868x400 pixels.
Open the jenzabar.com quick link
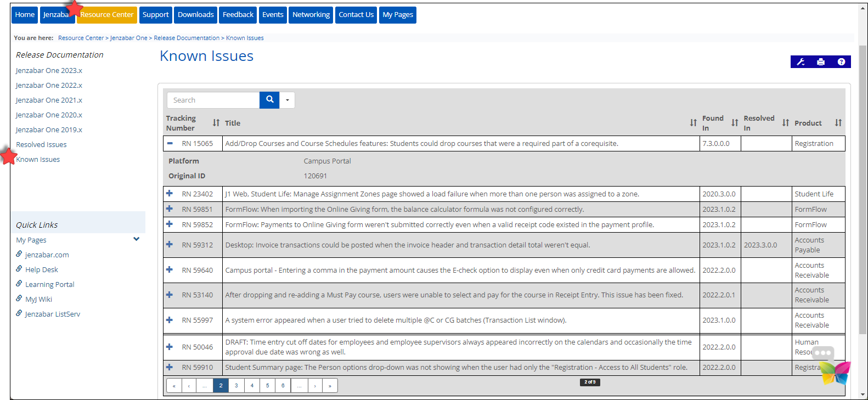[47, 255]
